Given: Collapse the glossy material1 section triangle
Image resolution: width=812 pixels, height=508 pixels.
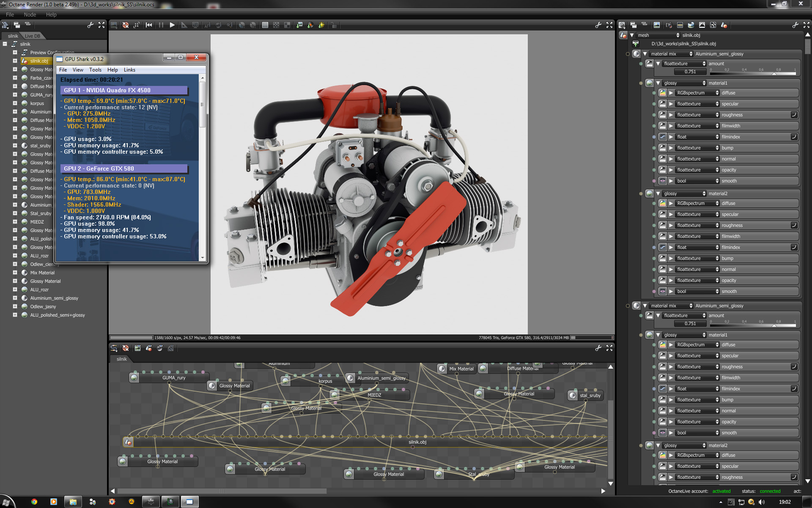Looking at the screenshot, I should click(x=658, y=83).
